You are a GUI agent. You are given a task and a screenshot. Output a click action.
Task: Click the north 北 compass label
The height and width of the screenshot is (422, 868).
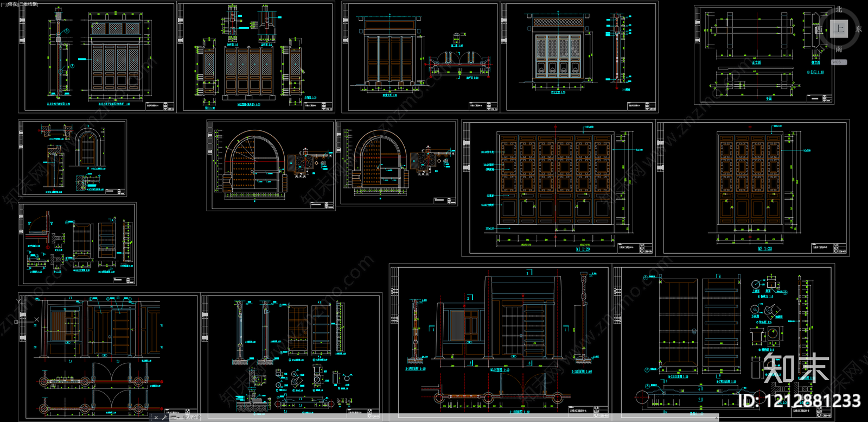(x=839, y=9)
